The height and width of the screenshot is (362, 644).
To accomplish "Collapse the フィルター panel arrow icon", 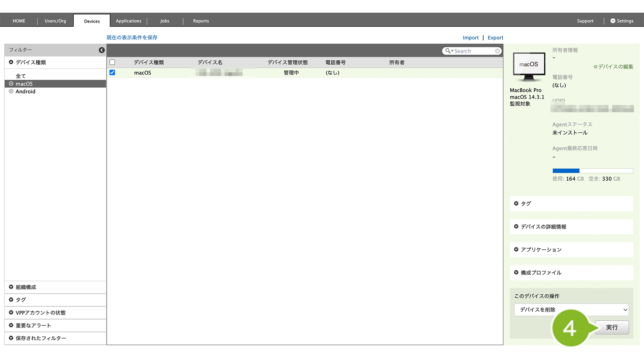I will [x=102, y=50].
